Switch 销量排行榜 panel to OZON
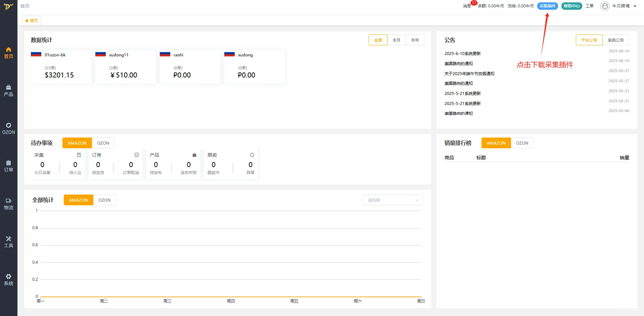644x316 pixels. click(522, 143)
